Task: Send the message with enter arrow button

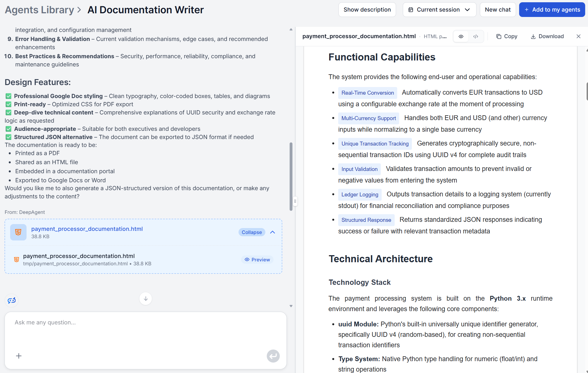Action: pos(273,356)
